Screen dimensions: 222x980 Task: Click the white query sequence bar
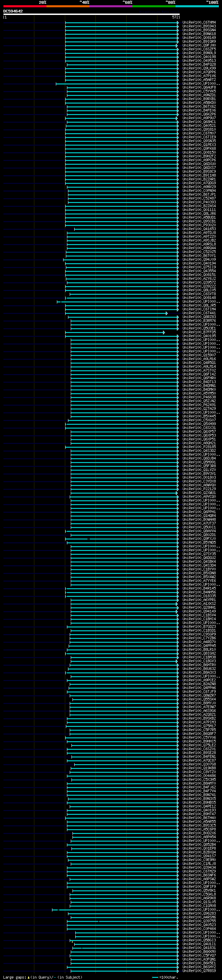pos(91,14)
